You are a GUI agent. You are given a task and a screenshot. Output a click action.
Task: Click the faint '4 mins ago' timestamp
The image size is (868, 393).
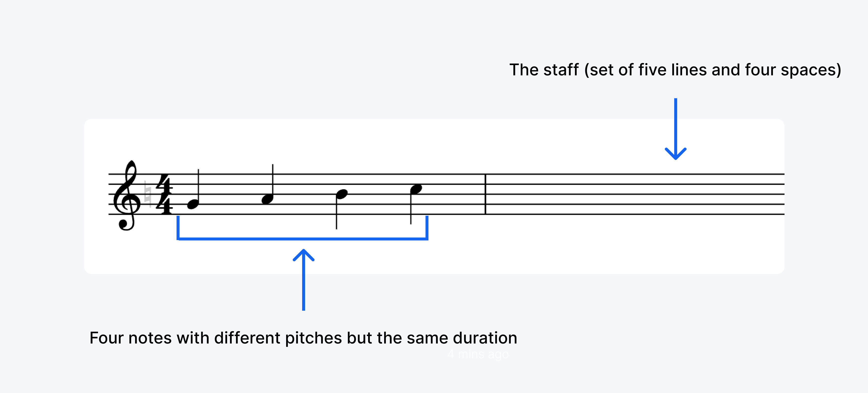(x=478, y=354)
